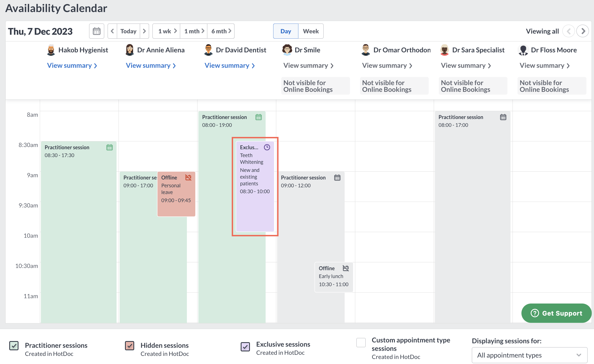Enable Custom appointment type sessions checkbox
Screen dimensions: 594x364
(x=361, y=342)
